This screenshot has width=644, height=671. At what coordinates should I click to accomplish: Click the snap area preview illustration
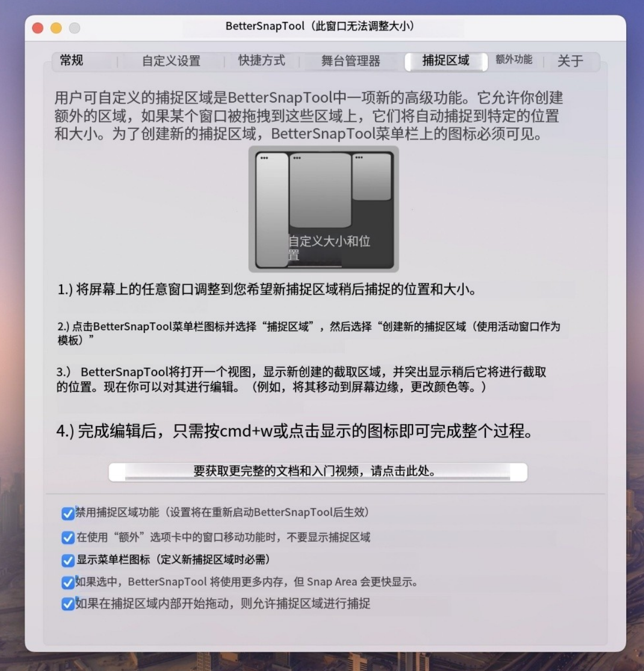pyautogui.click(x=324, y=209)
